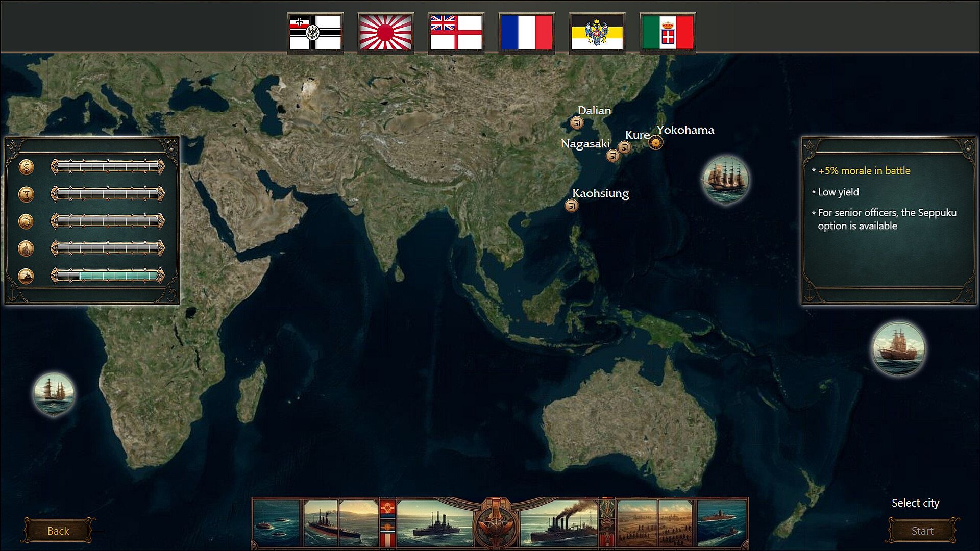Viewport: 980px width, 551px height.
Task: Select Kaohsiung port marker
Action: click(571, 205)
